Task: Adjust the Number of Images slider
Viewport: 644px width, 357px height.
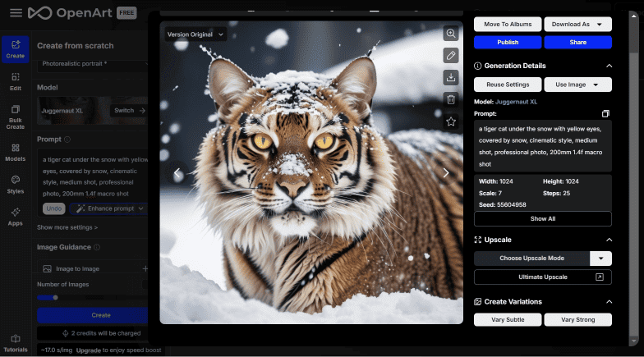Action: [x=55, y=297]
